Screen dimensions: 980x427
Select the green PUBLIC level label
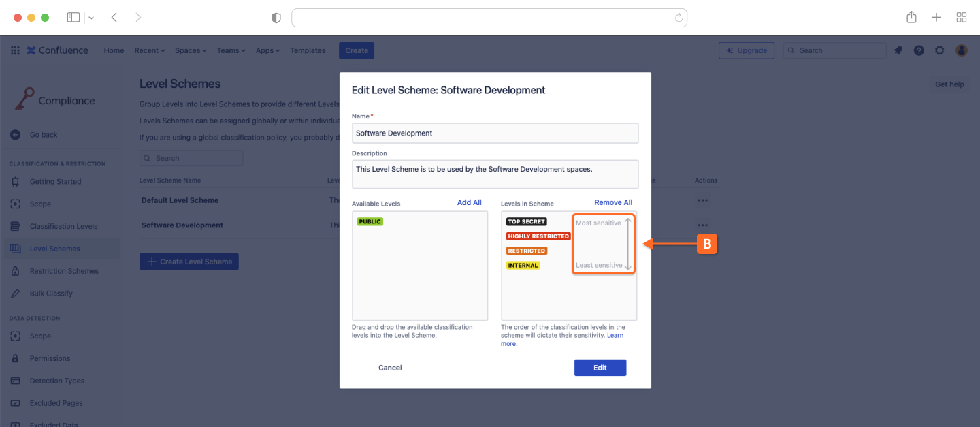coord(370,221)
